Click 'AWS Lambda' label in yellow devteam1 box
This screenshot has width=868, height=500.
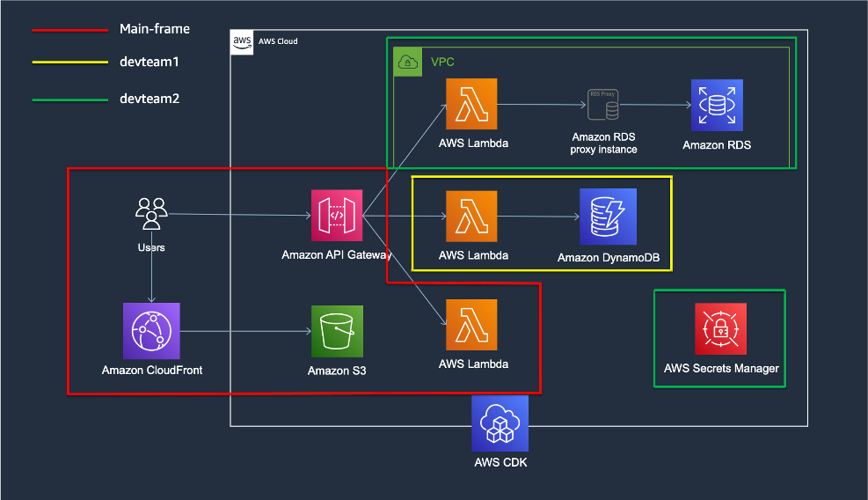click(x=473, y=255)
